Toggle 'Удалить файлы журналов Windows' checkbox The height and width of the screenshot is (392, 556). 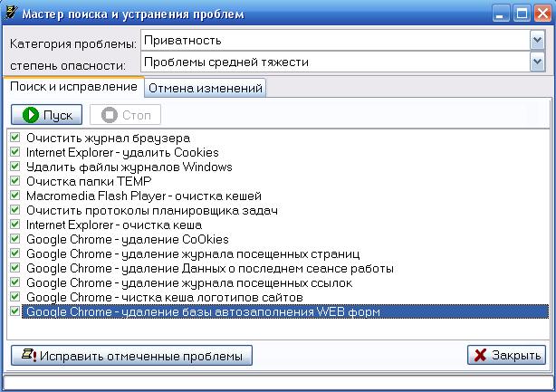tap(14, 167)
